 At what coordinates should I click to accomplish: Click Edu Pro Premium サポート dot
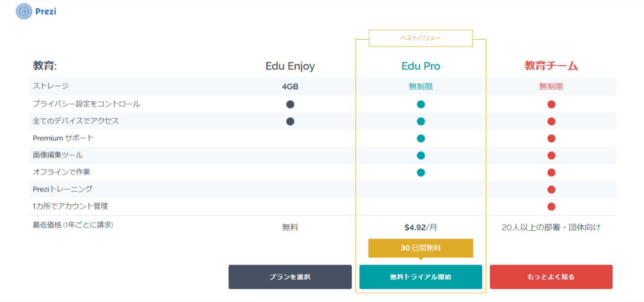(x=421, y=138)
